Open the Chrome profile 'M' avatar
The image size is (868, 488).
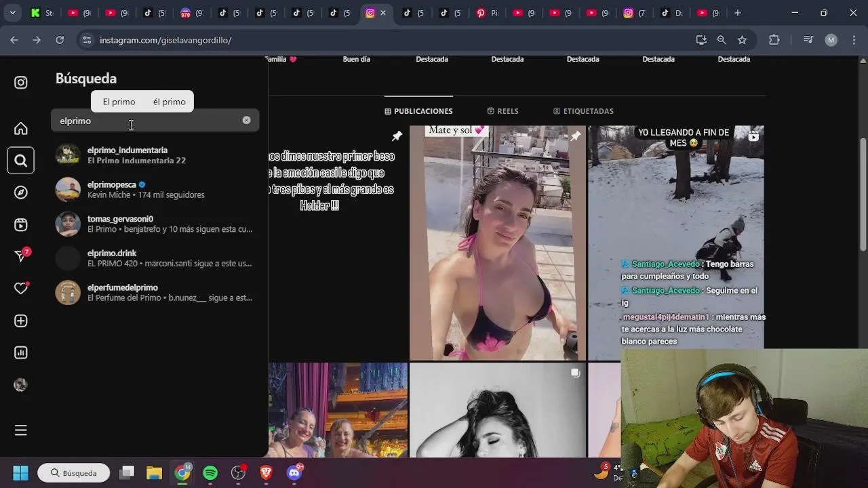(831, 40)
